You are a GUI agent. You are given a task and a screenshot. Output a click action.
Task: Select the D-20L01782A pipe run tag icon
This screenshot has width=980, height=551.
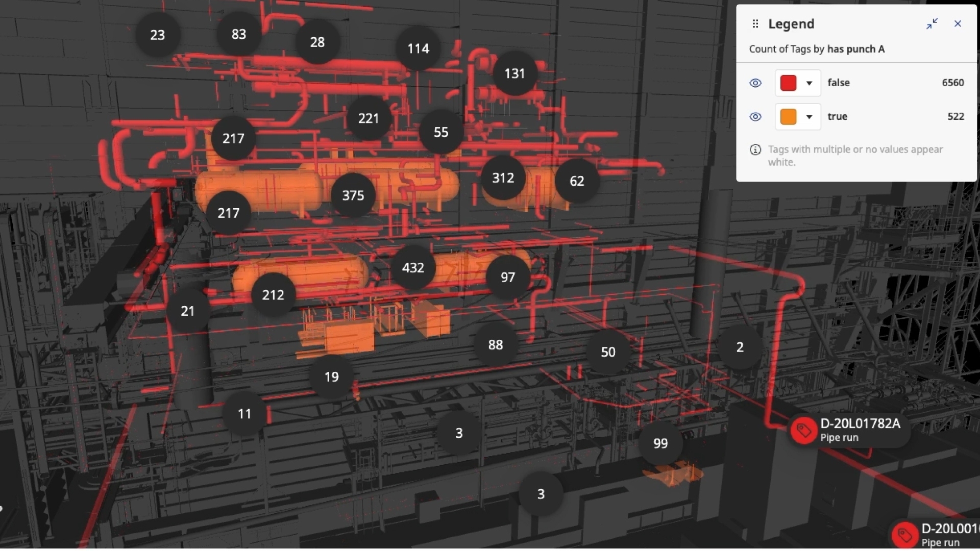click(804, 431)
